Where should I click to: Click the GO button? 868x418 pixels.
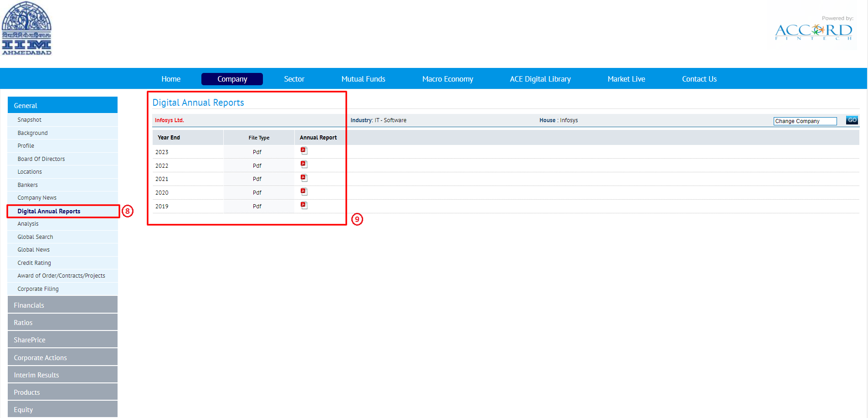point(852,120)
